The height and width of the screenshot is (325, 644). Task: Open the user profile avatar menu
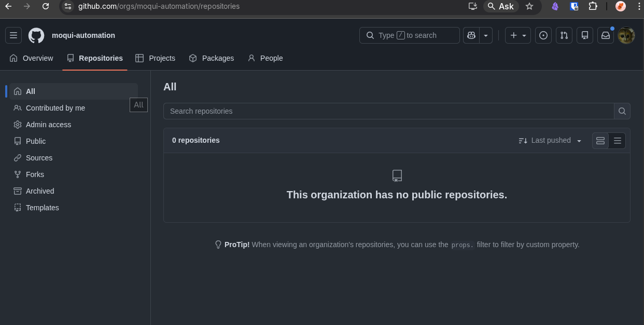click(x=626, y=35)
